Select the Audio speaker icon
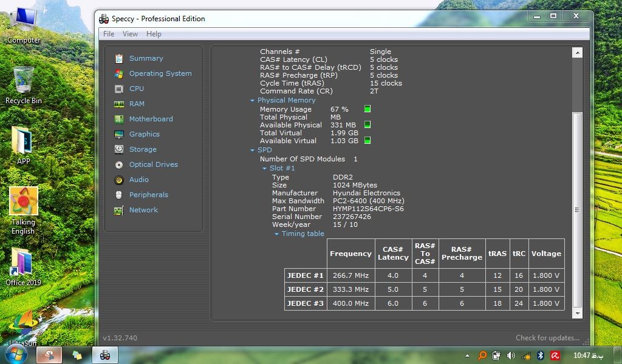Viewport: 622px width, 364px height. [x=119, y=180]
